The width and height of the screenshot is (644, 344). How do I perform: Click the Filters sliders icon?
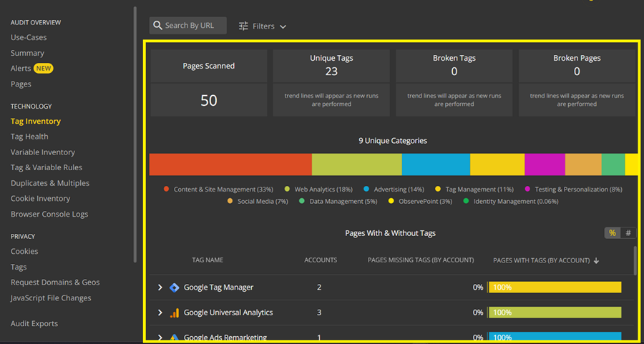tap(243, 26)
